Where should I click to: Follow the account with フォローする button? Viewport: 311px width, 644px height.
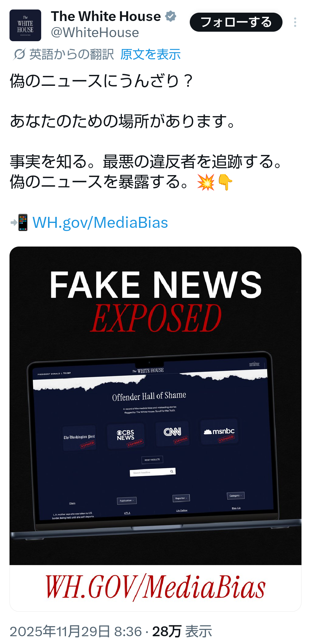pos(236,22)
